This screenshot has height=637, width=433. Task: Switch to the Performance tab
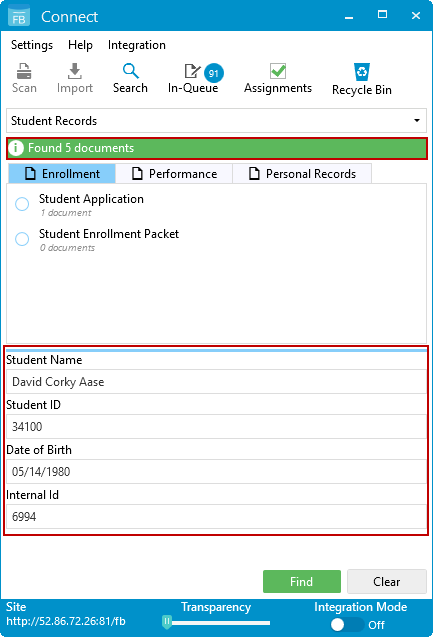point(174,173)
